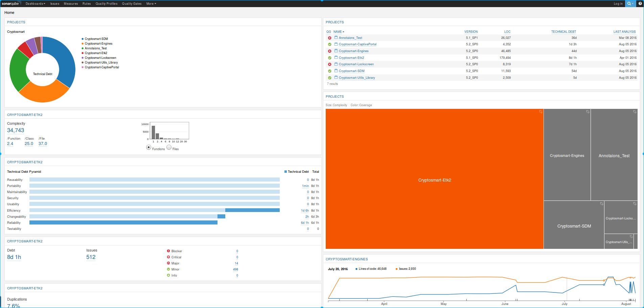Open the complexity value 34,743
This screenshot has height=308, width=644.
16,131
